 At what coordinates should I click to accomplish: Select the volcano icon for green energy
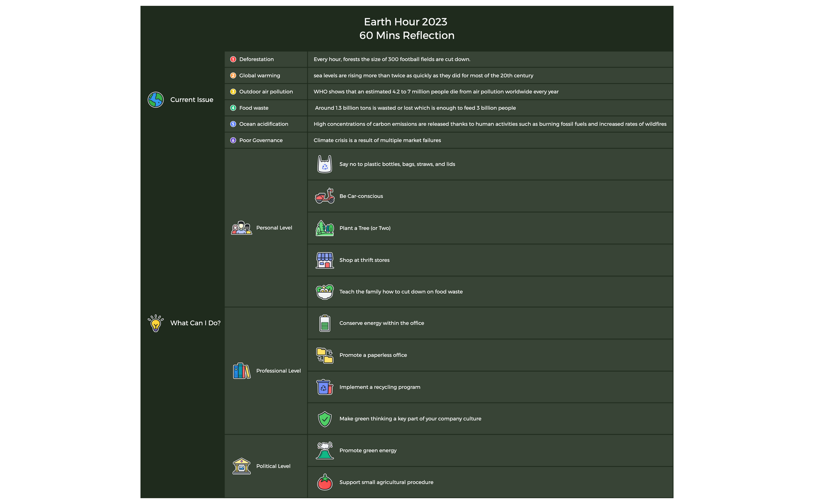click(324, 450)
